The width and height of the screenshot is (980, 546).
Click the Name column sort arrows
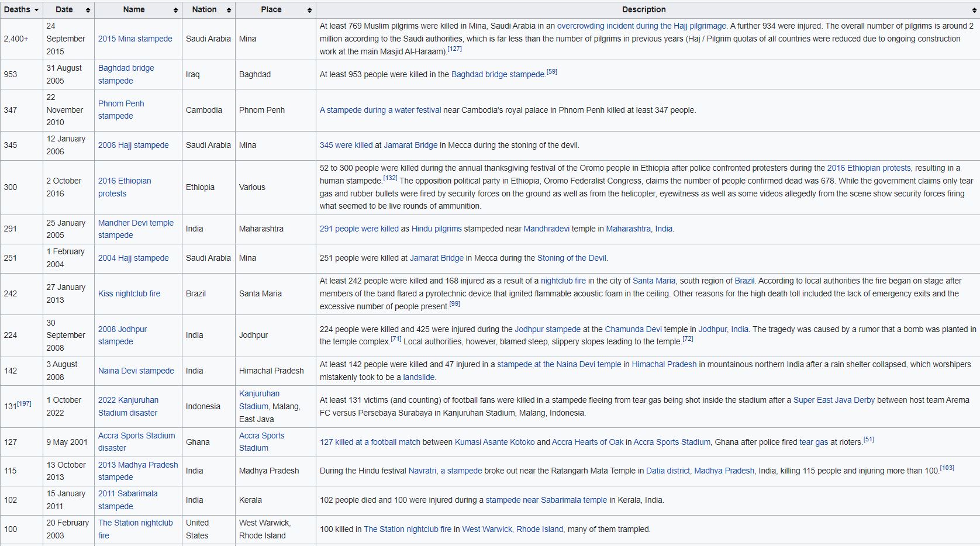pyautogui.click(x=175, y=10)
